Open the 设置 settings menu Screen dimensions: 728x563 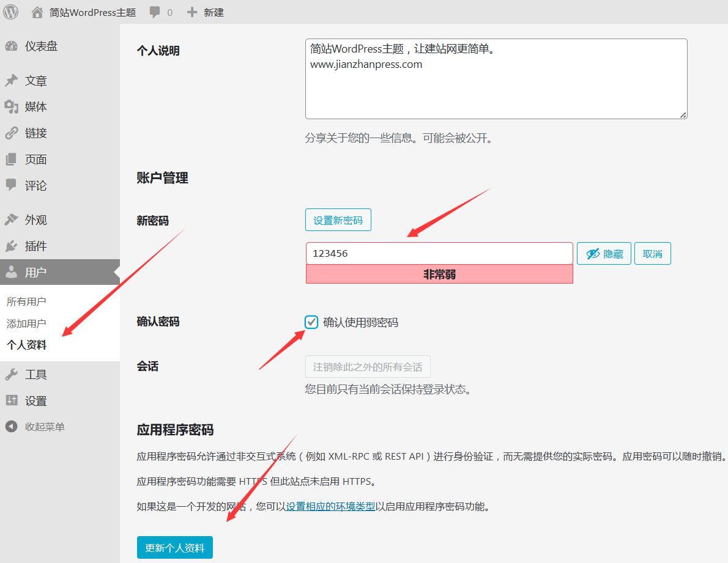35,401
